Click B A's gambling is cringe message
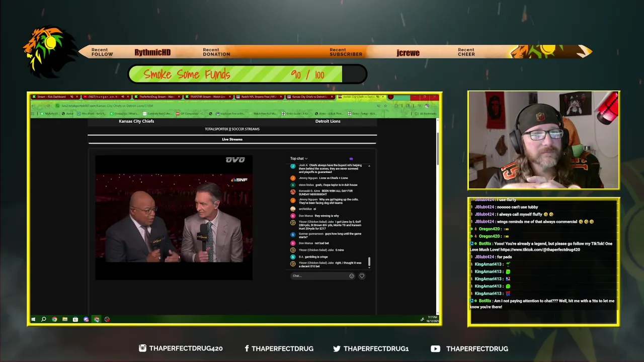 tap(313, 257)
